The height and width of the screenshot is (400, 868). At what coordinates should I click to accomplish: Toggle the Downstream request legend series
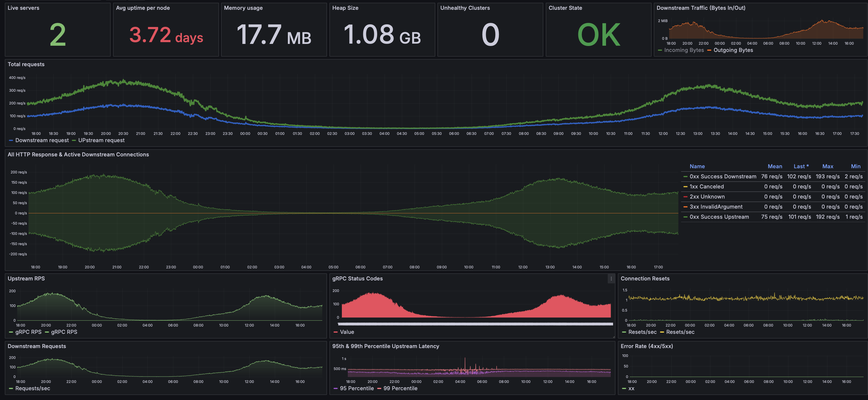coord(42,140)
